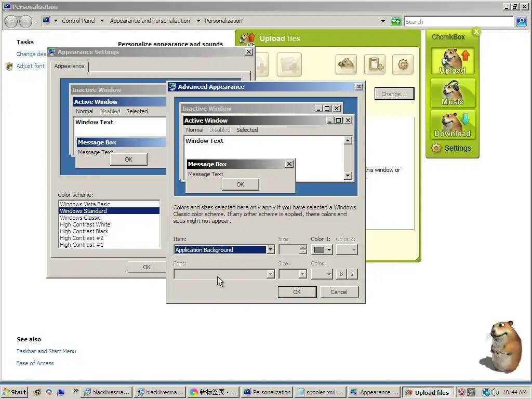
Task: Click Cancel in Advanced Appearance dialog
Action: (339, 292)
